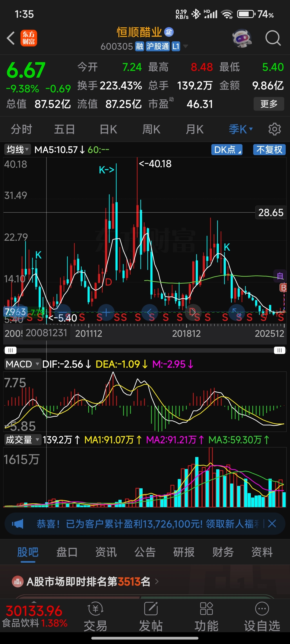Tap the MA5:10.57 readout
290x644 pixels.
(x=60, y=150)
